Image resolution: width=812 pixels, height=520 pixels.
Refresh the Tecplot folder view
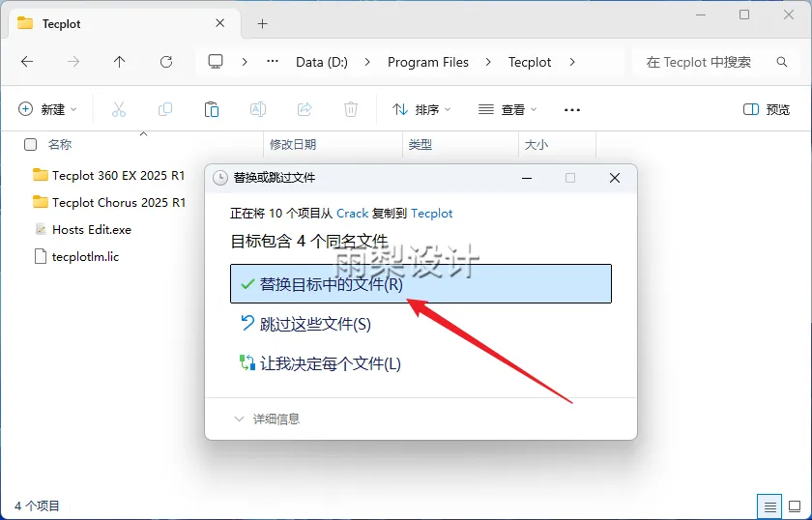(166, 62)
